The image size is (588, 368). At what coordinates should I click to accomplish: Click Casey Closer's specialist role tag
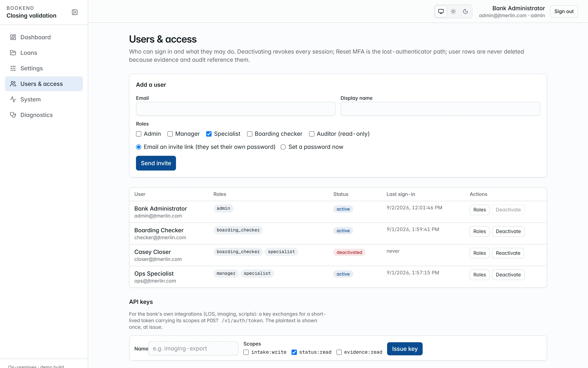tap(281, 252)
